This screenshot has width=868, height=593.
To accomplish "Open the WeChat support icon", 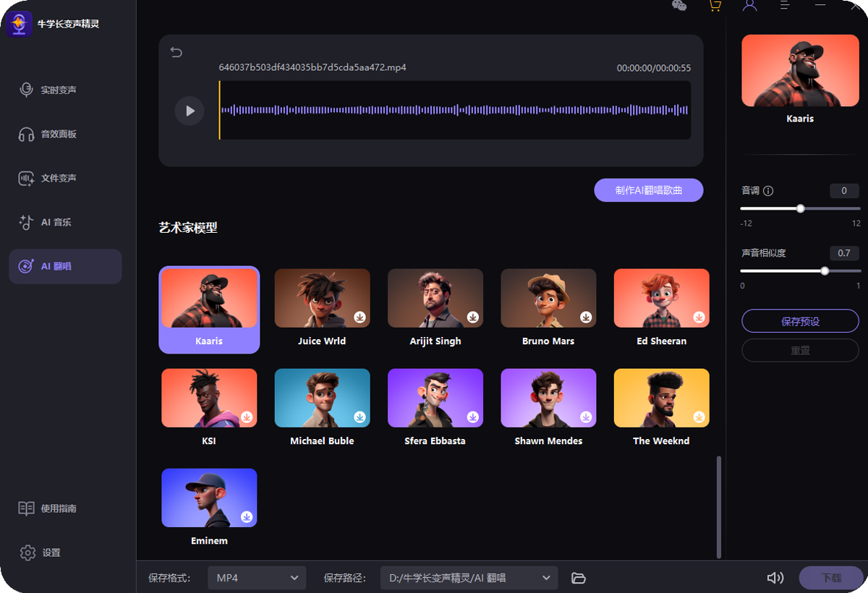I will tap(679, 6).
